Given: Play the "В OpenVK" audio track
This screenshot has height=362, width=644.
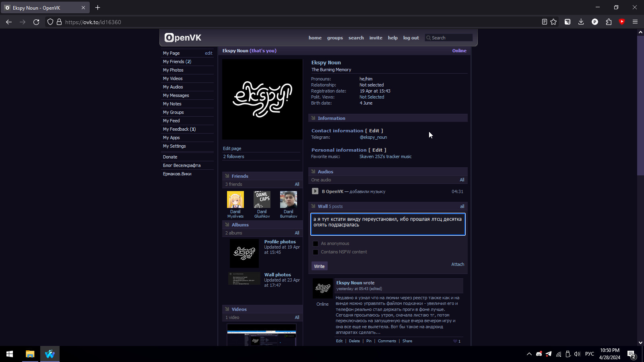Looking at the screenshot, I should tap(315, 191).
